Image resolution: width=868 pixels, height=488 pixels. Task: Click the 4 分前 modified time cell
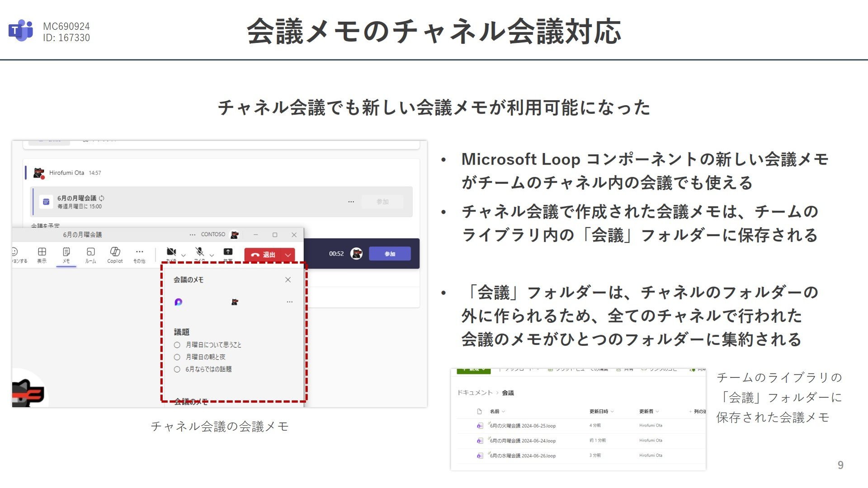pyautogui.click(x=595, y=425)
